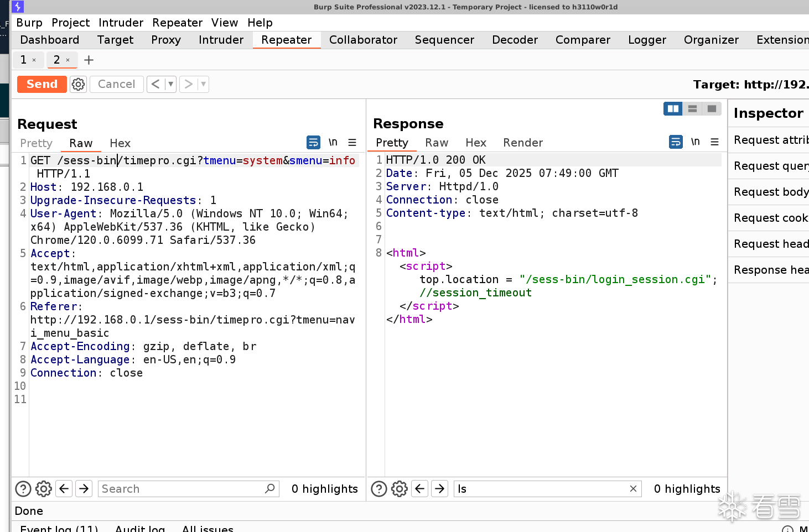Go forward to next request in history

189,84
